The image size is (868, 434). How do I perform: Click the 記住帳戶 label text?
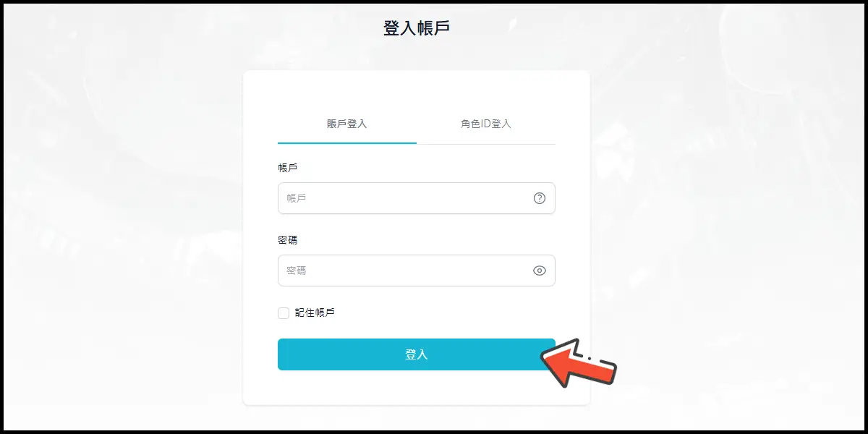point(315,313)
